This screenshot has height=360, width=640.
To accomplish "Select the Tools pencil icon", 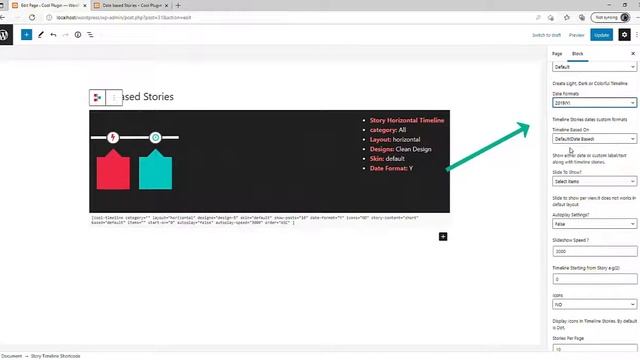I will [41, 35].
